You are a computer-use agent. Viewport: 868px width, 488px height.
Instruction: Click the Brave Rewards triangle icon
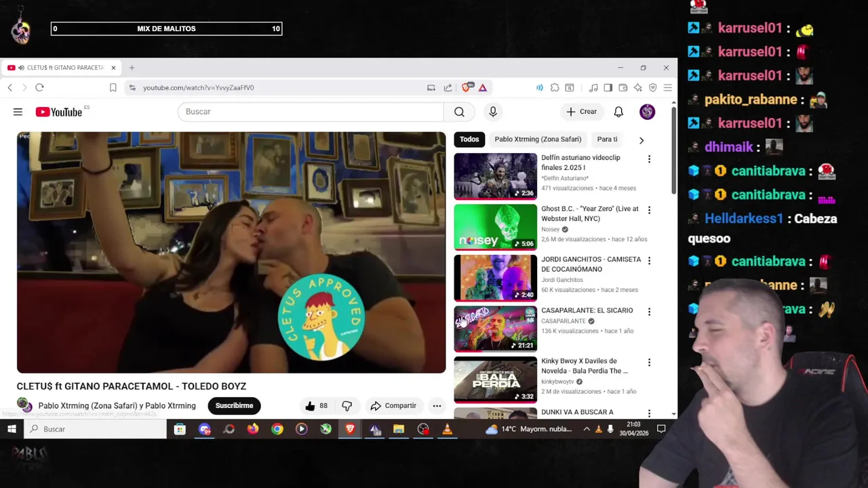click(x=483, y=87)
